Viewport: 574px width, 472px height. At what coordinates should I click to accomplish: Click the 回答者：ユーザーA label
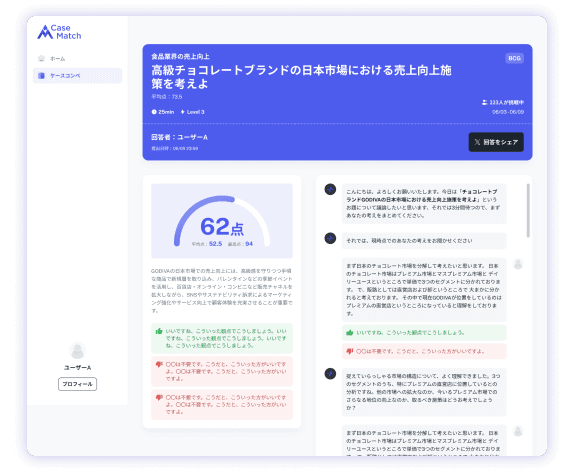tap(179, 137)
